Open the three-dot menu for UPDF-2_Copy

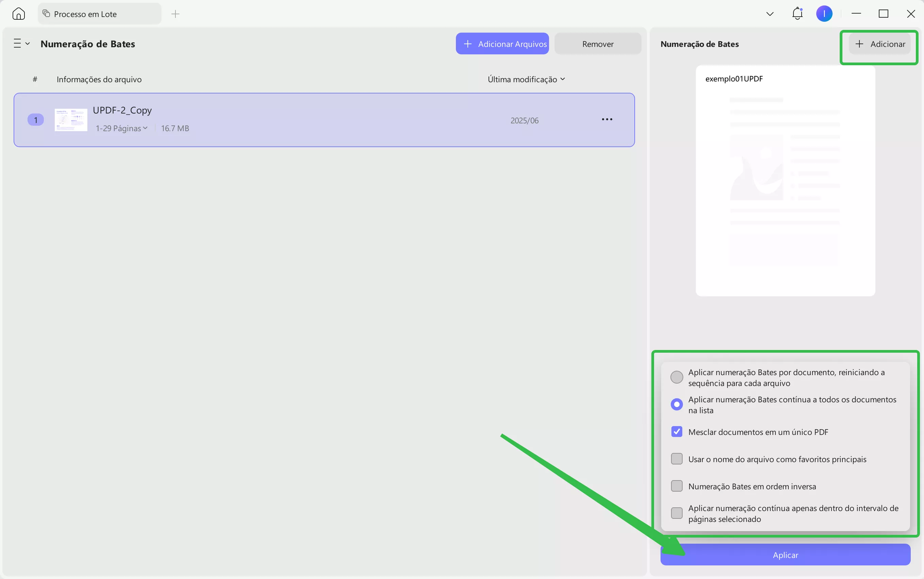(607, 120)
